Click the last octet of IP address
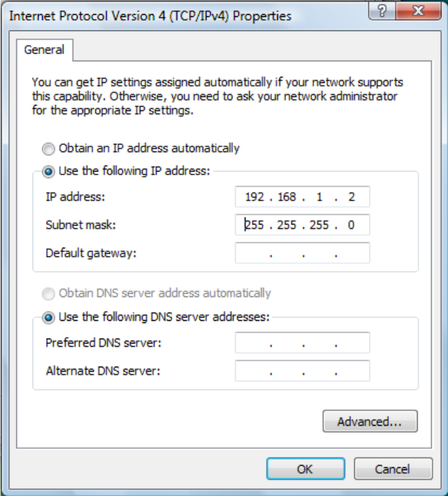 pyautogui.click(x=350, y=197)
